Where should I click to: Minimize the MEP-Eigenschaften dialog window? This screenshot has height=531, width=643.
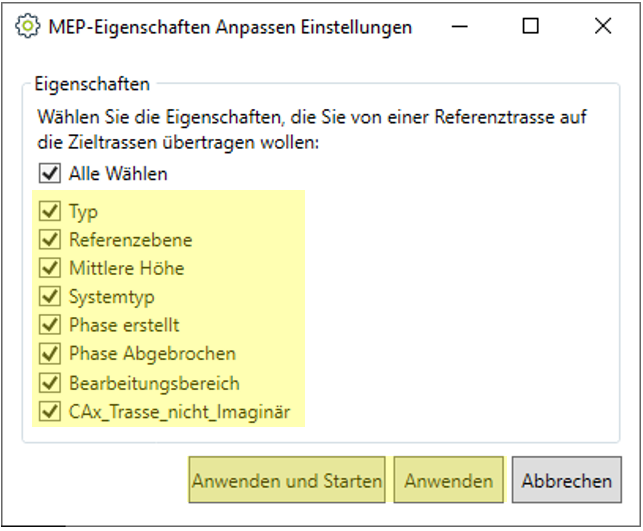click(x=460, y=27)
